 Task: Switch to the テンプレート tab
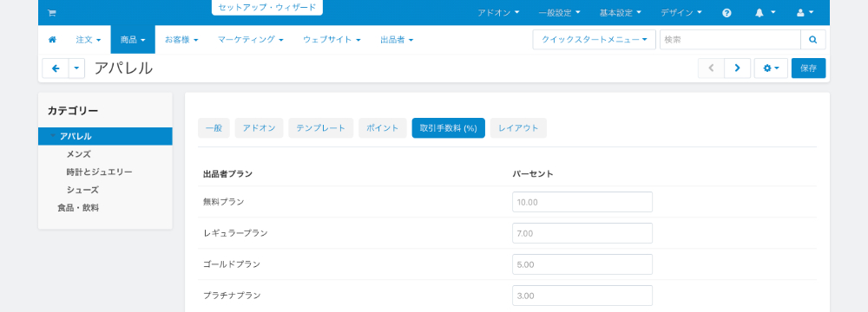pyautogui.click(x=321, y=127)
